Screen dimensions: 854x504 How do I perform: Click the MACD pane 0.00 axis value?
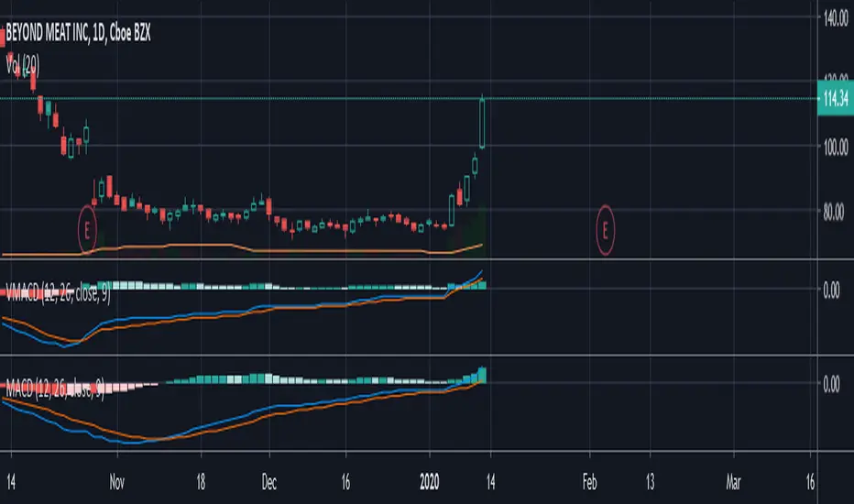(x=831, y=384)
